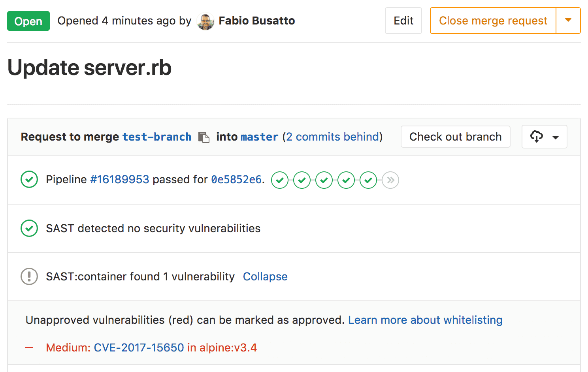This screenshot has height=372, width=588.
Task: Open the download options dropdown caret
Action: pyautogui.click(x=556, y=137)
